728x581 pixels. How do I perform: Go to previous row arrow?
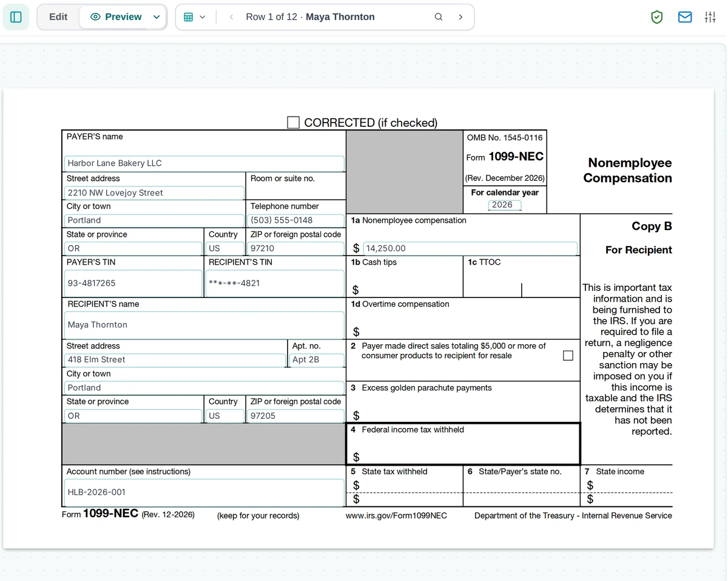point(231,17)
